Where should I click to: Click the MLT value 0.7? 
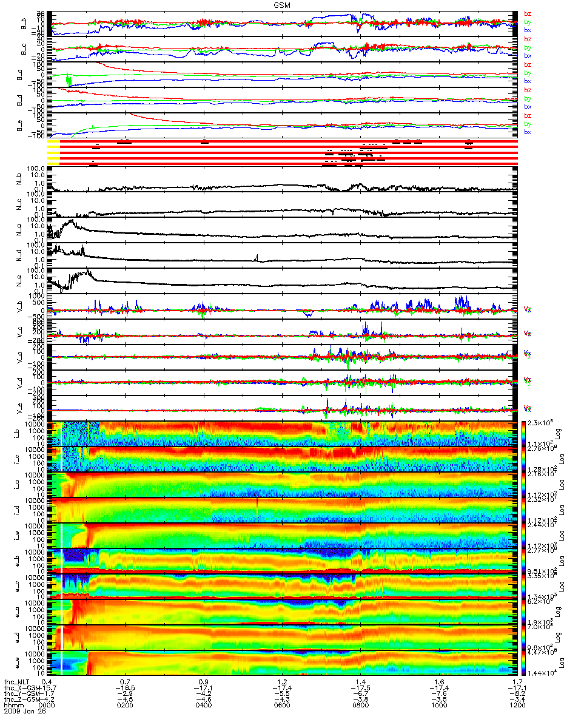125,682
